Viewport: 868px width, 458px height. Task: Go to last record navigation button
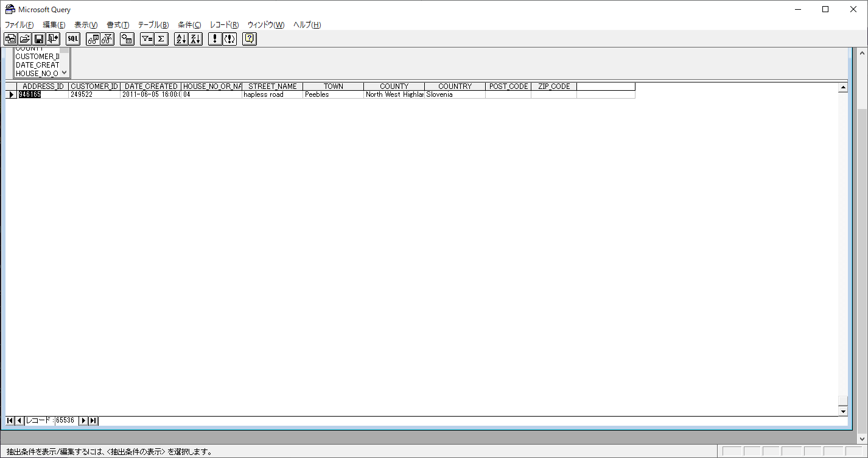point(93,420)
